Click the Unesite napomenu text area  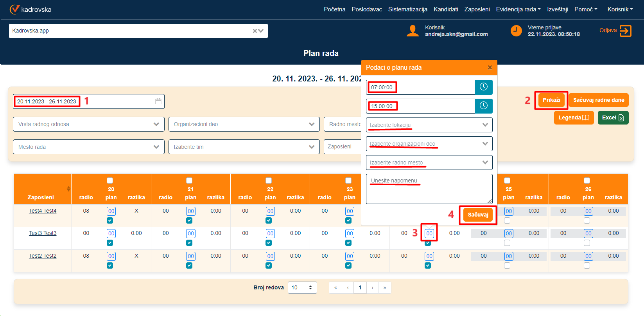(x=429, y=189)
